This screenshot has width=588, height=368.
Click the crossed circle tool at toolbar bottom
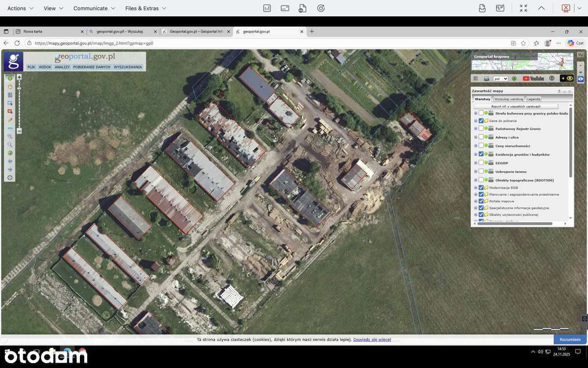10,178
